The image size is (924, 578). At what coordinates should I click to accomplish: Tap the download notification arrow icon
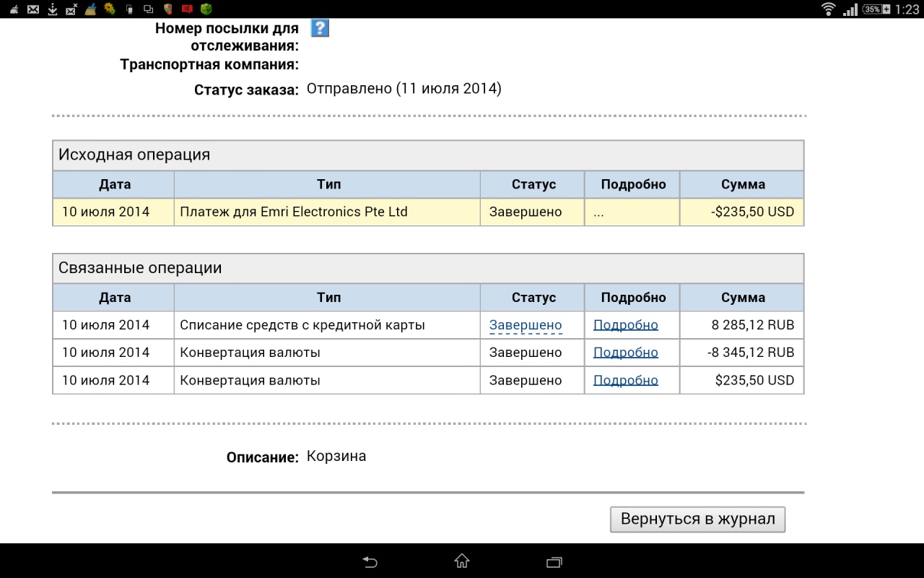(53, 9)
